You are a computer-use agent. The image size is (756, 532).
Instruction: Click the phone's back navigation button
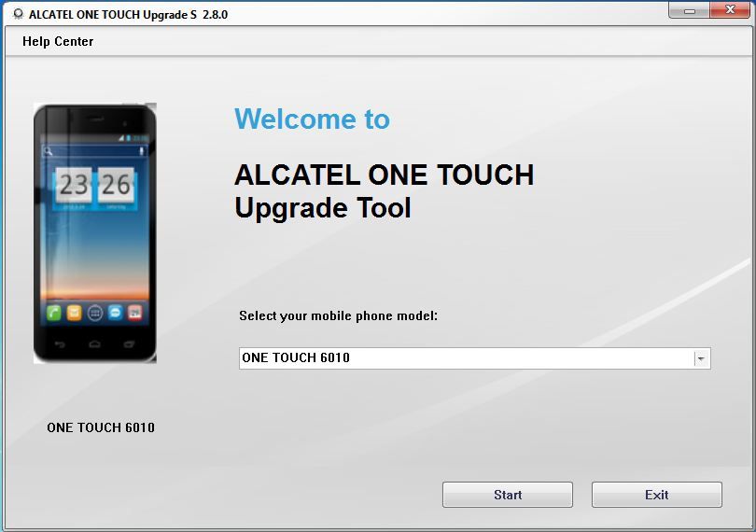[59, 344]
